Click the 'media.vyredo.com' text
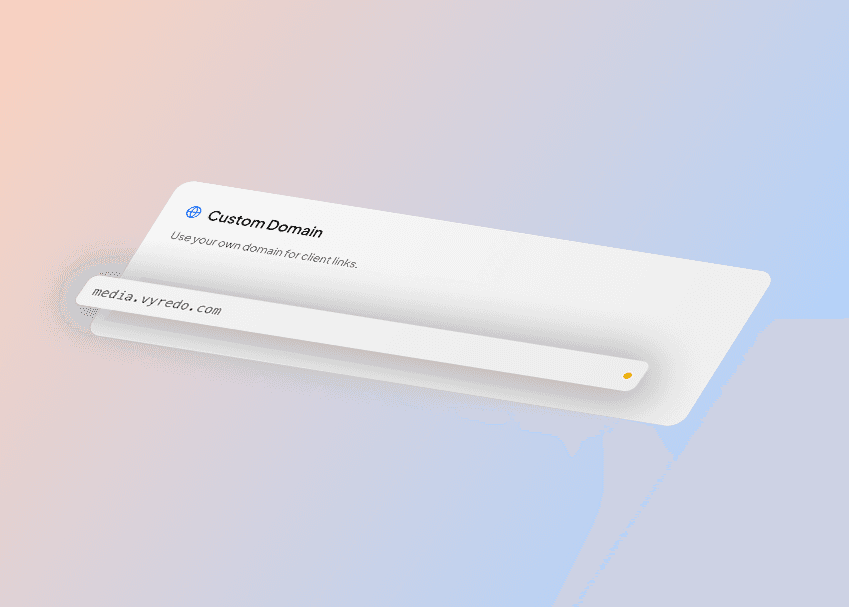The image size is (849, 607). coord(156,302)
